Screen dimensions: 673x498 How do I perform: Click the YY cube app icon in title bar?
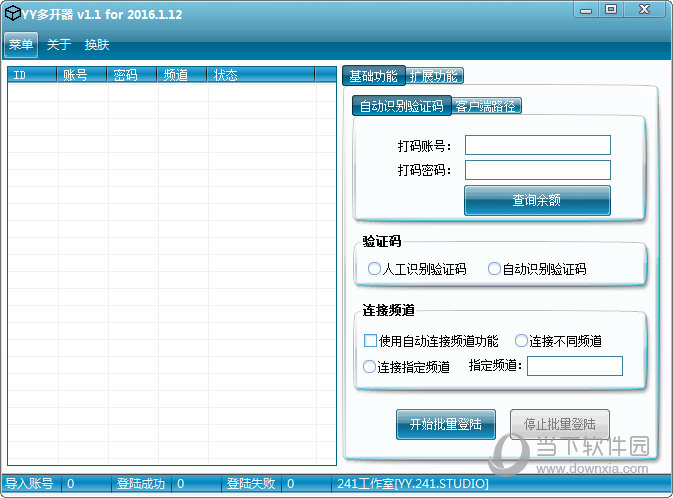[12, 14]
